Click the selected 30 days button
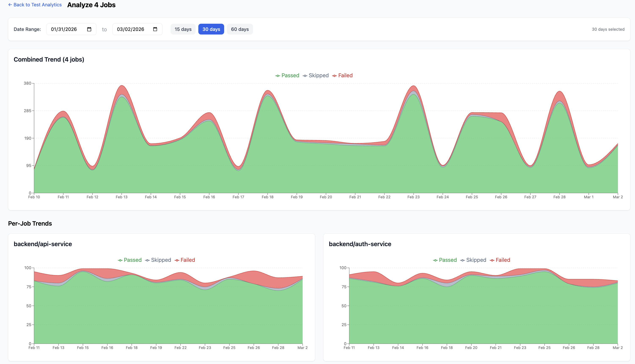635x364 pixels. tap(211, 29)
